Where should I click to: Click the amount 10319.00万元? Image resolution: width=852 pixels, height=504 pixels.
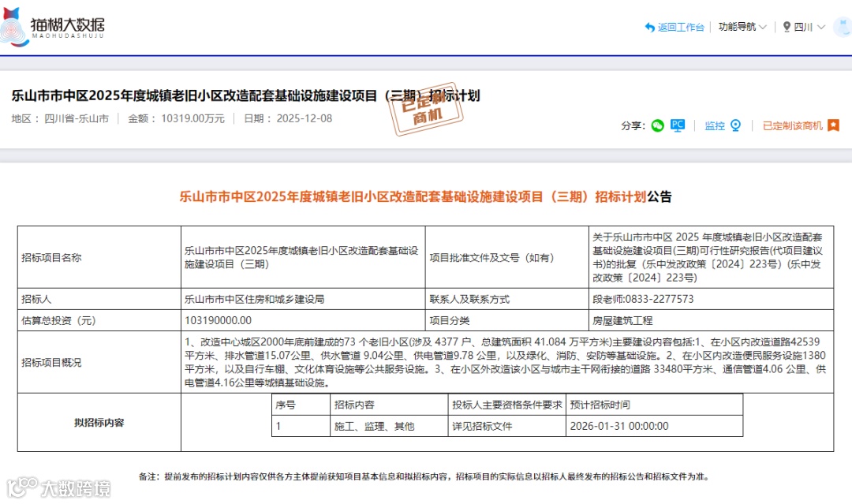[x=193, y=118]
